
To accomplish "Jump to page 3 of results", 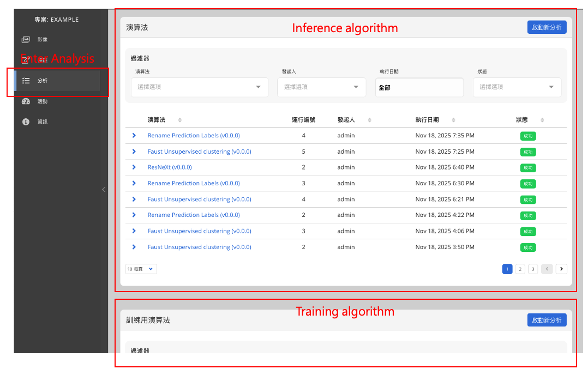I will 533,269.
